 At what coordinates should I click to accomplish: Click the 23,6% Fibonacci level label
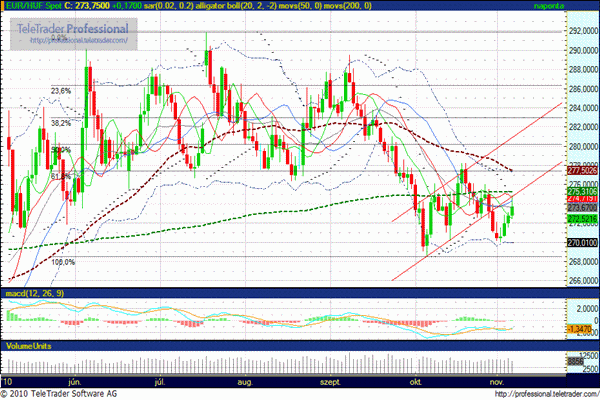[x=60, y=91]
